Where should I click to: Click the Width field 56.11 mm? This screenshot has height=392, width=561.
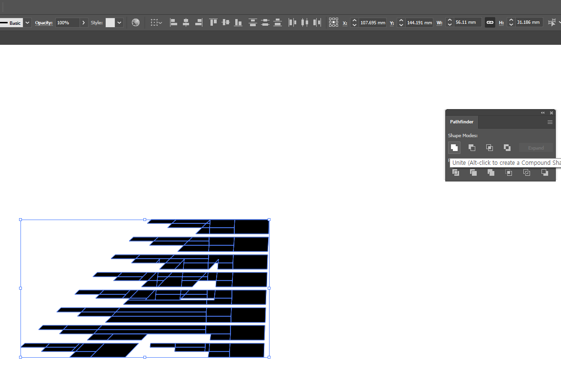pos(468,22)
